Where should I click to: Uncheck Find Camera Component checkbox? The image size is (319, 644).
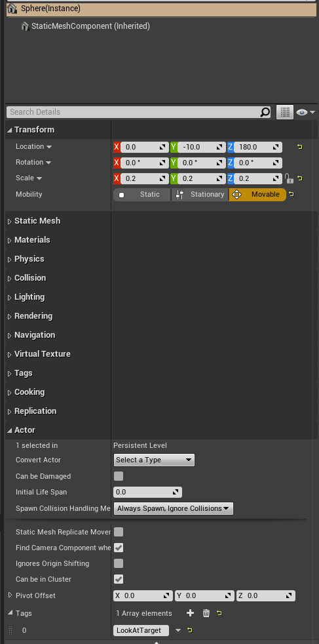tap(119, 548)
